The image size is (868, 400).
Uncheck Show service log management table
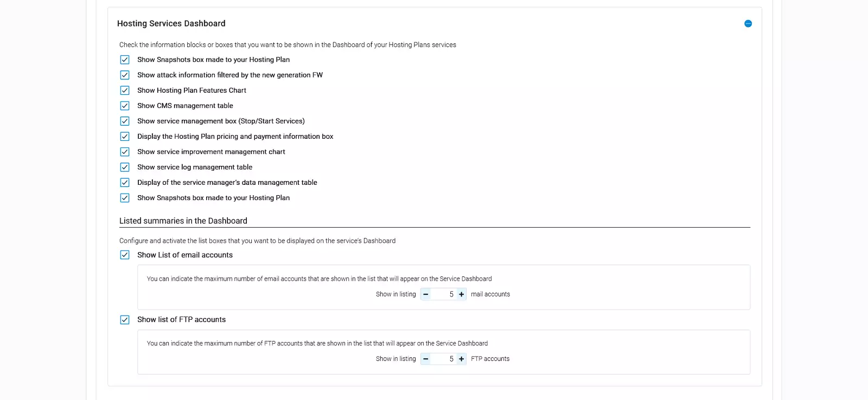125,167
